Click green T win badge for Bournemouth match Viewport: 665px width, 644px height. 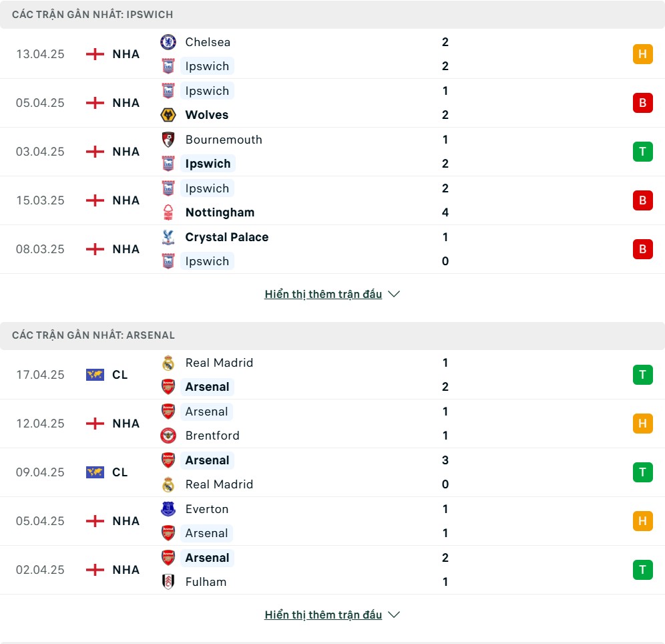click(642, 152)
